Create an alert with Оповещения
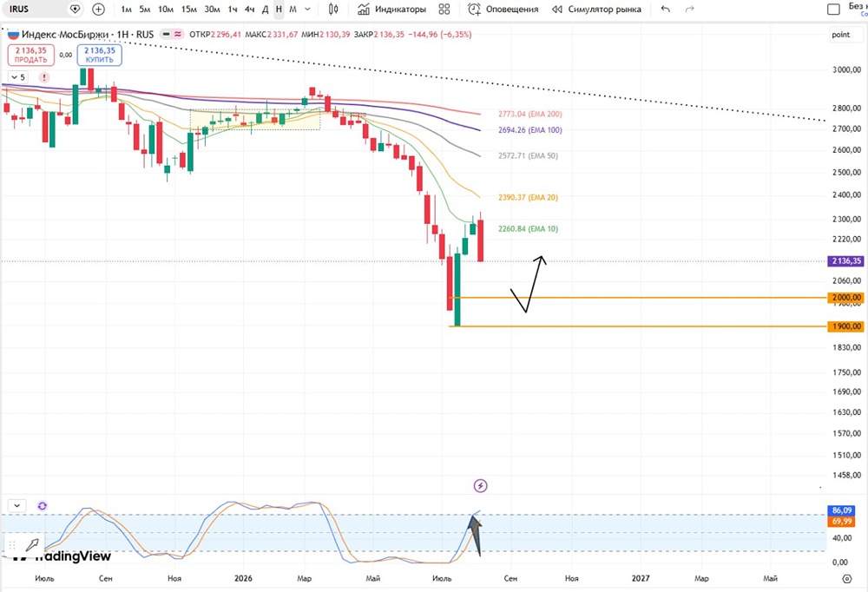This screenshot has width=868, height=592. pyautogui.click(x=503, y=9)
